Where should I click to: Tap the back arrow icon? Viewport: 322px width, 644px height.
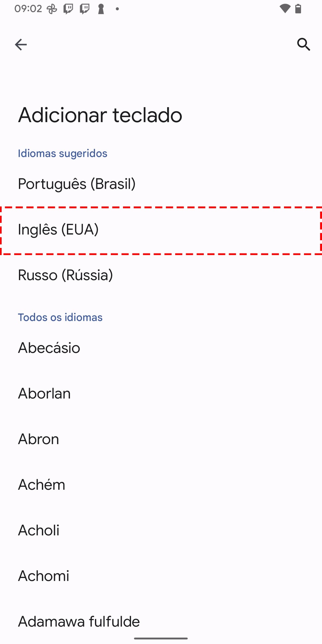point(21,44)
